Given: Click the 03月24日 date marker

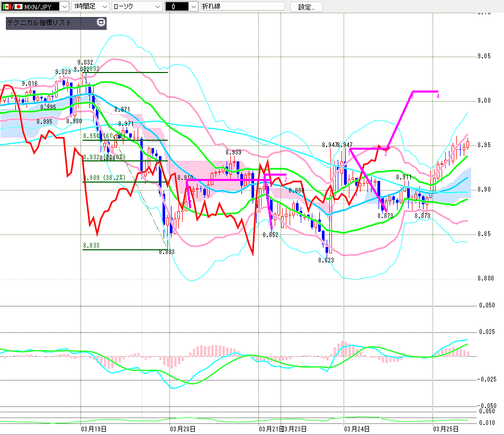Looking at the screenshot, I should 356,429.
